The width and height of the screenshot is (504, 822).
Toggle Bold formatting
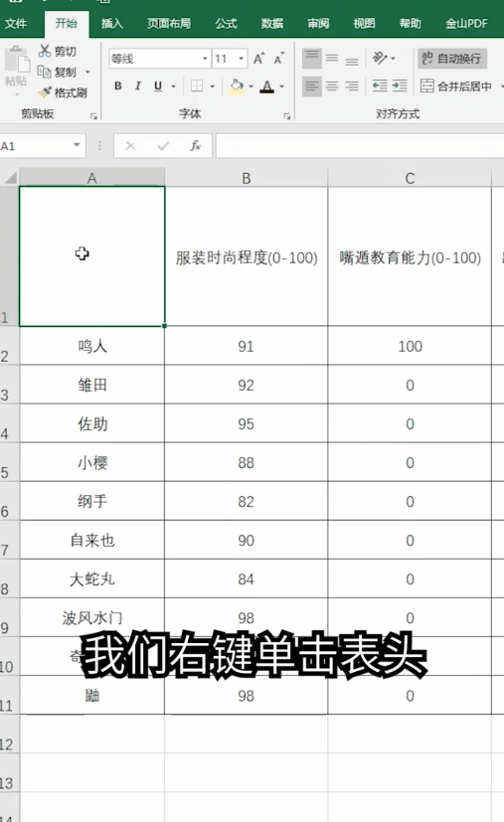pyautogui.click(x=118, y=85)
